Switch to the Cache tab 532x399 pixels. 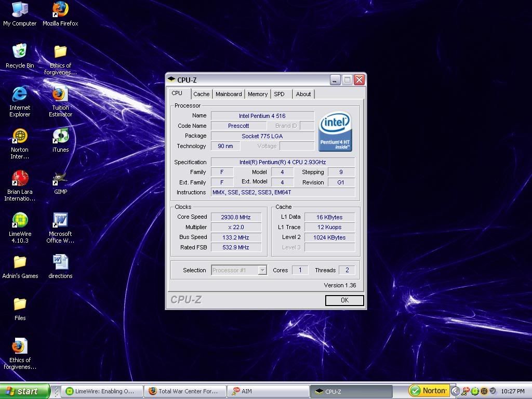coord(201,94)
